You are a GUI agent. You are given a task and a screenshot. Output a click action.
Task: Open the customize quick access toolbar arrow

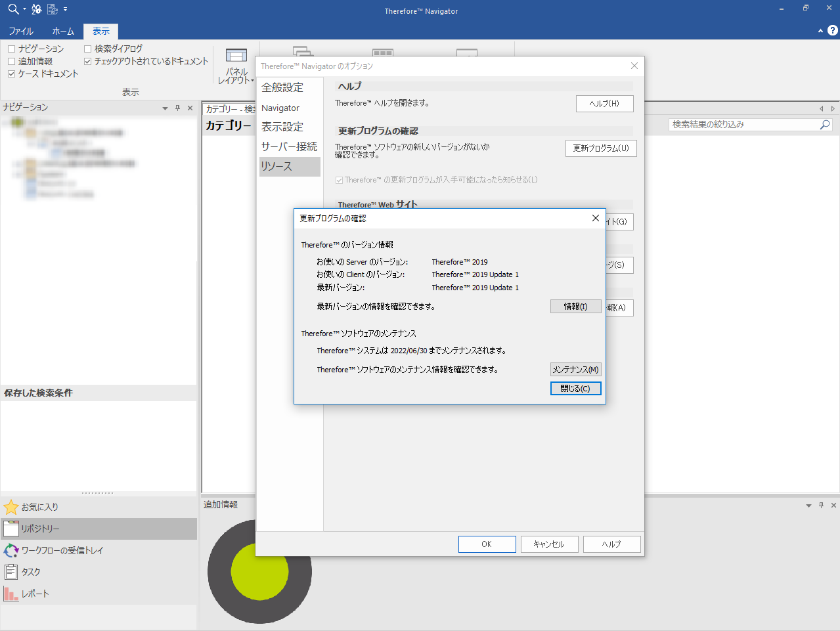point(66,10)
